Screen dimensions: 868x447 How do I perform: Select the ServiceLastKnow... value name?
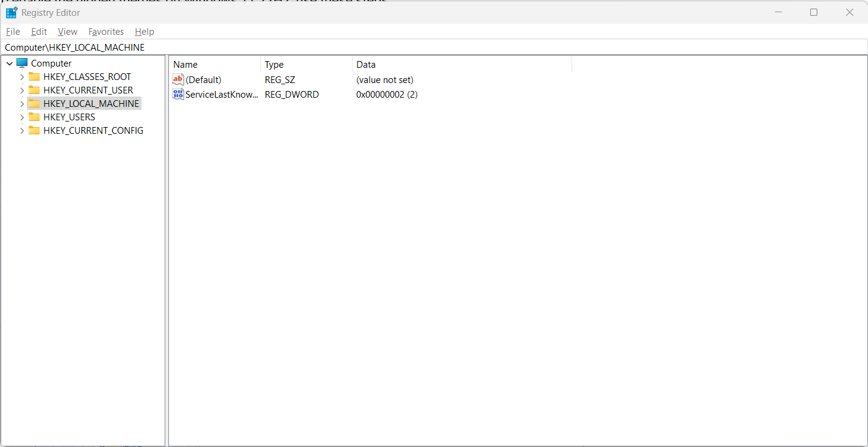coord(222,95)
